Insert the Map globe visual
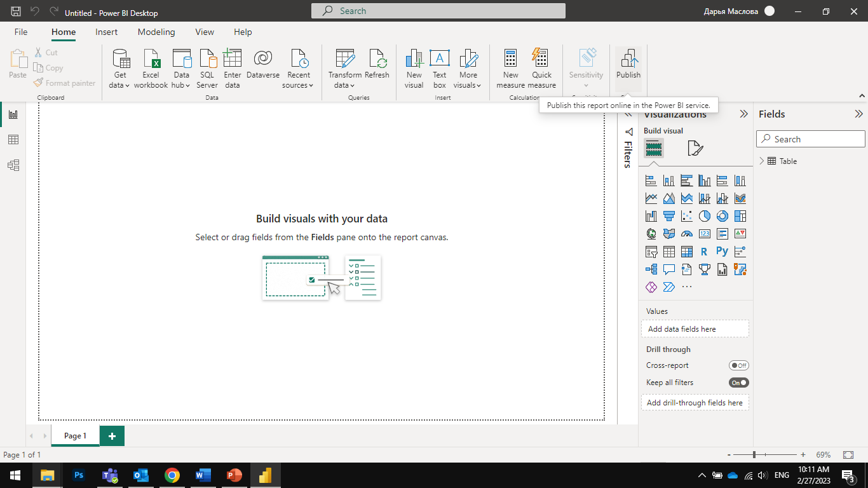868x488 pixels. click(x=651, y=234)
